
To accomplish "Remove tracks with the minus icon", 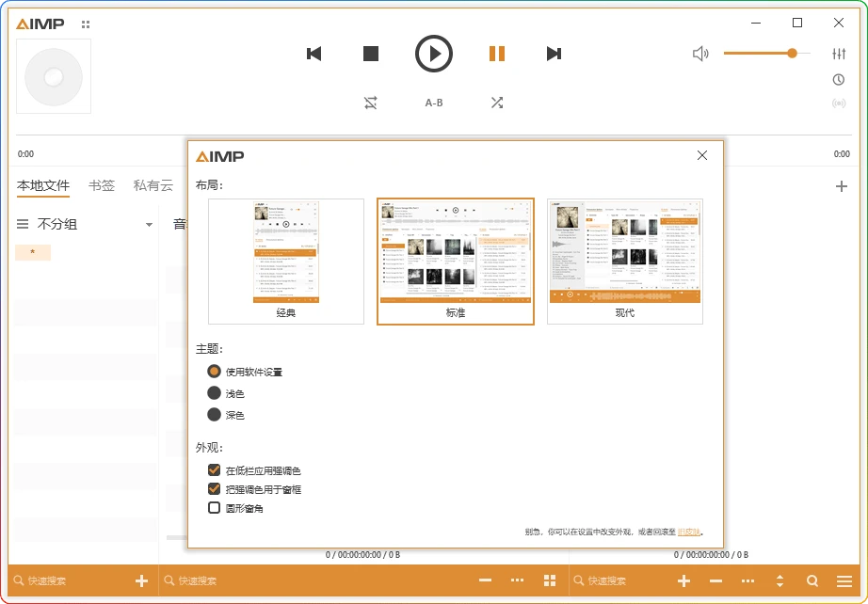I will 715,580.
